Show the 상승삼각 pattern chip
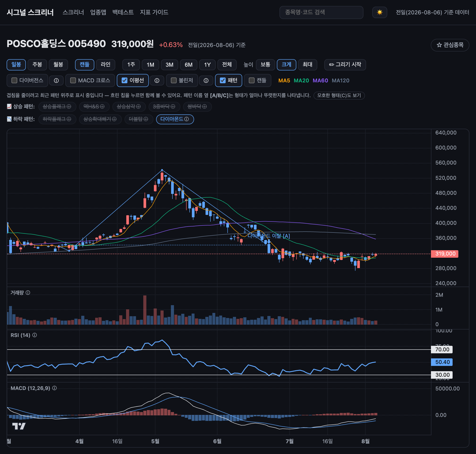The height and width of the screenshot is (454, 476). [129, 106]
